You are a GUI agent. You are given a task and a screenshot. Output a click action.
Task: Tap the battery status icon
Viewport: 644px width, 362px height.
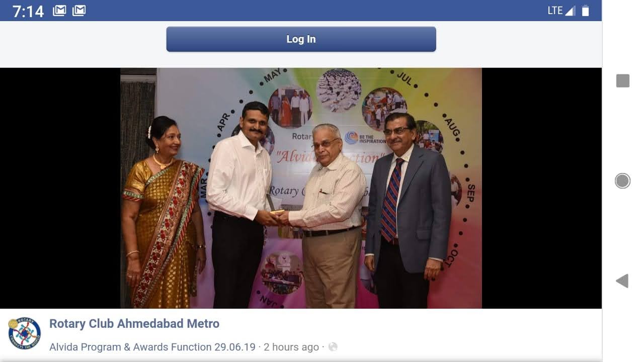tap(585, 11)
